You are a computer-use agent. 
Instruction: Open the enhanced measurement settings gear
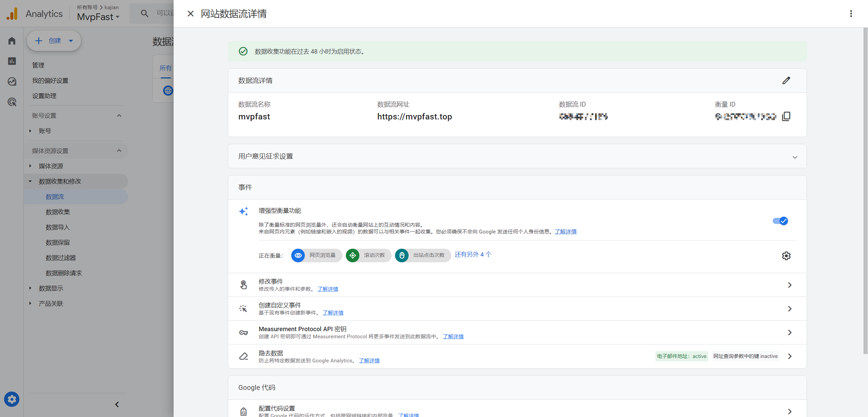tap(786, 255)
